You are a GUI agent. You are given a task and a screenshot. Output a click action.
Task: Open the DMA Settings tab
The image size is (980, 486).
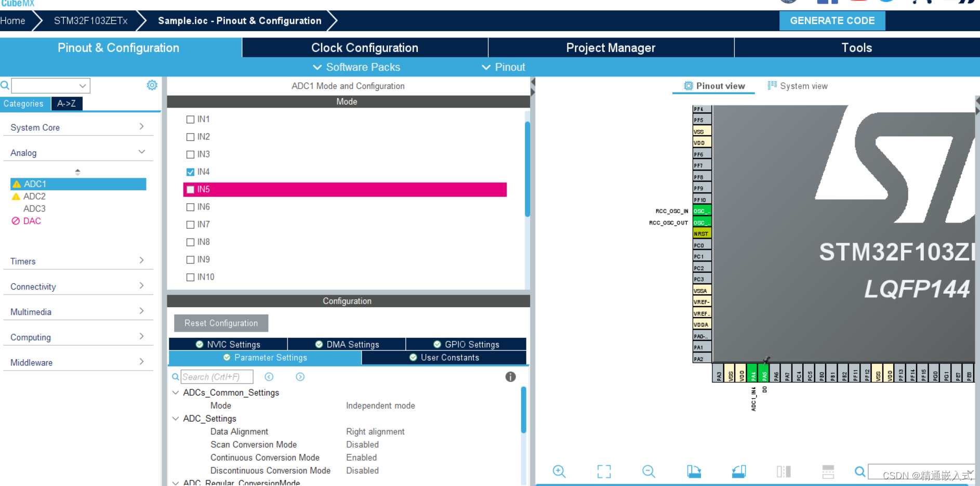click(x=347, y=344)
